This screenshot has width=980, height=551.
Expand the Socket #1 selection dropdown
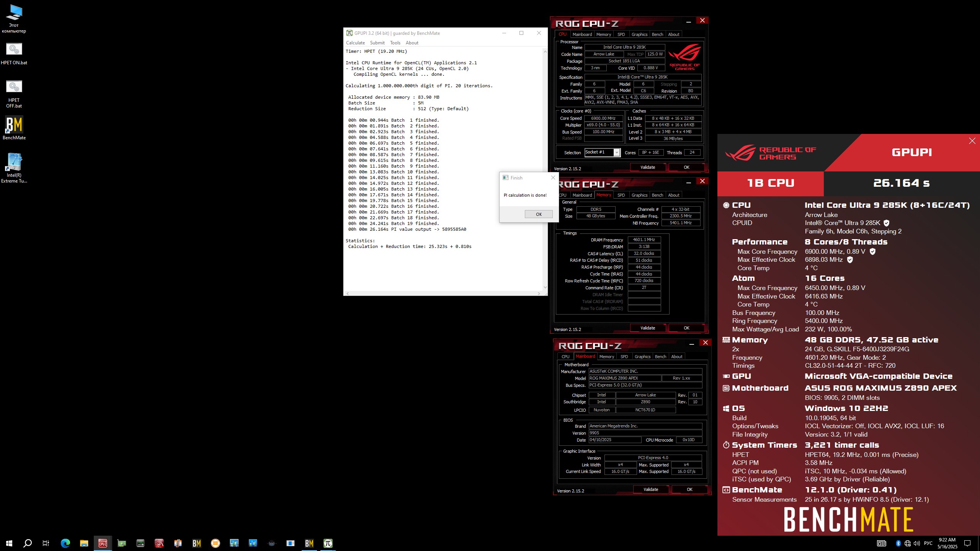click(617, 152)
